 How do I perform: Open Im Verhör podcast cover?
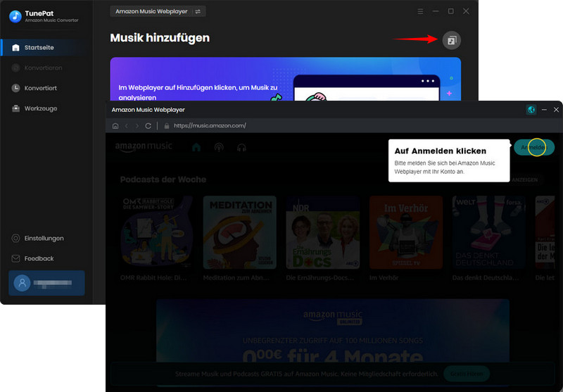click(x=406, y=232)
